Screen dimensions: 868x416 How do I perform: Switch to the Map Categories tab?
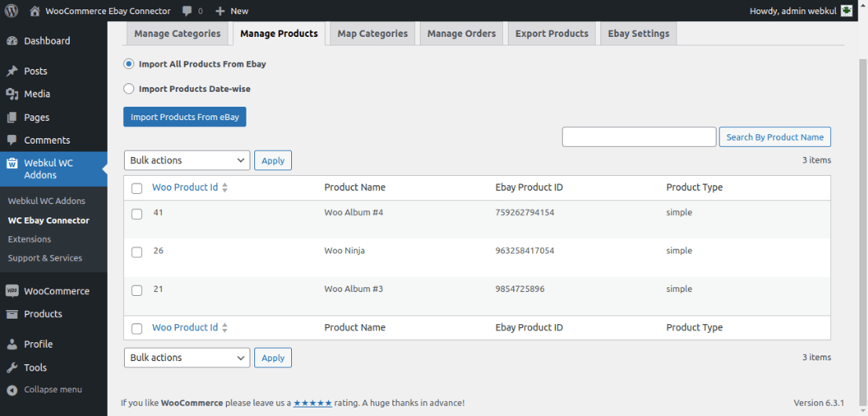[372, 34]
